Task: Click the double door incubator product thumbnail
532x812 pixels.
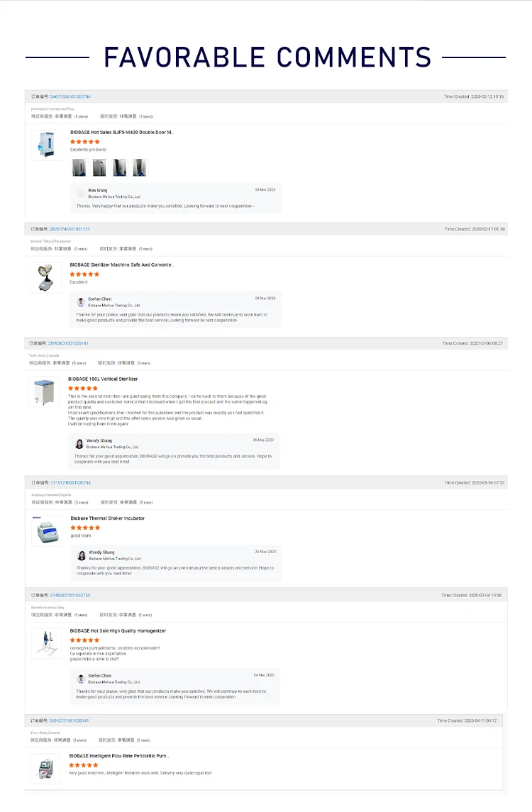Action: (x=47, y=145)
